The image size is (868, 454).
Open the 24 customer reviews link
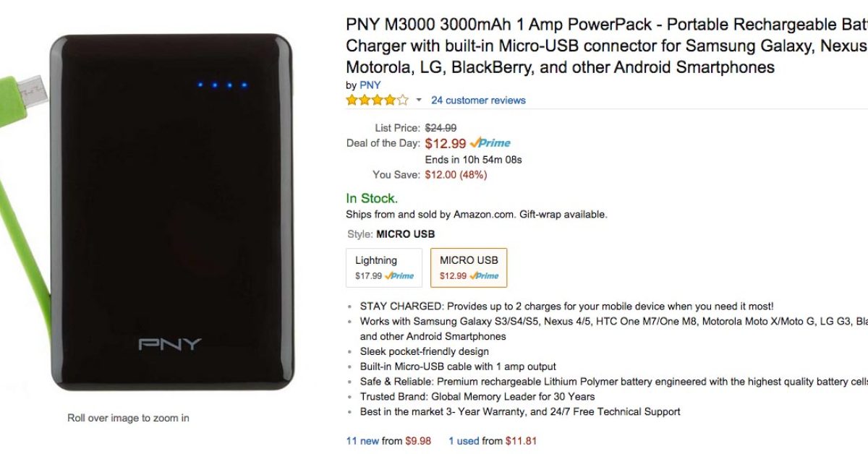(478, 100)
